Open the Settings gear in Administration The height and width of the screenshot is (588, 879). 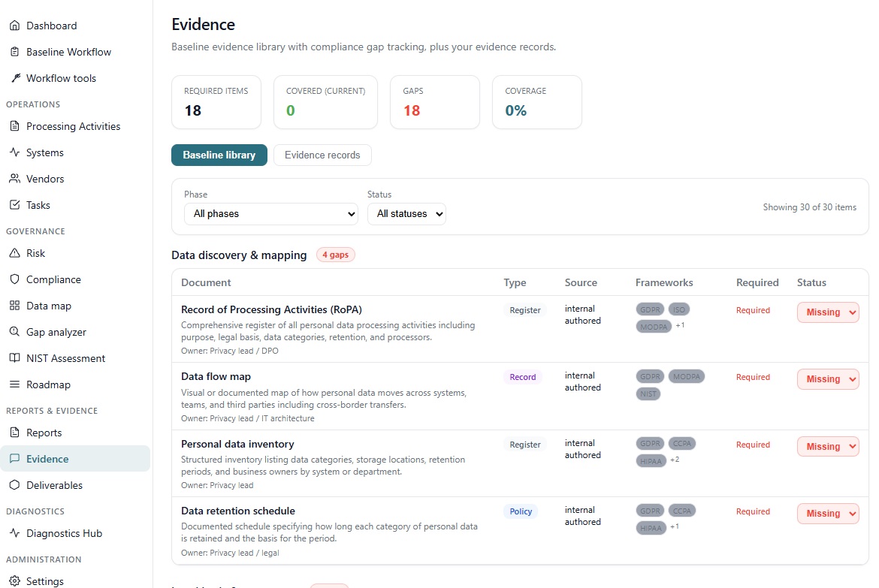15,580
